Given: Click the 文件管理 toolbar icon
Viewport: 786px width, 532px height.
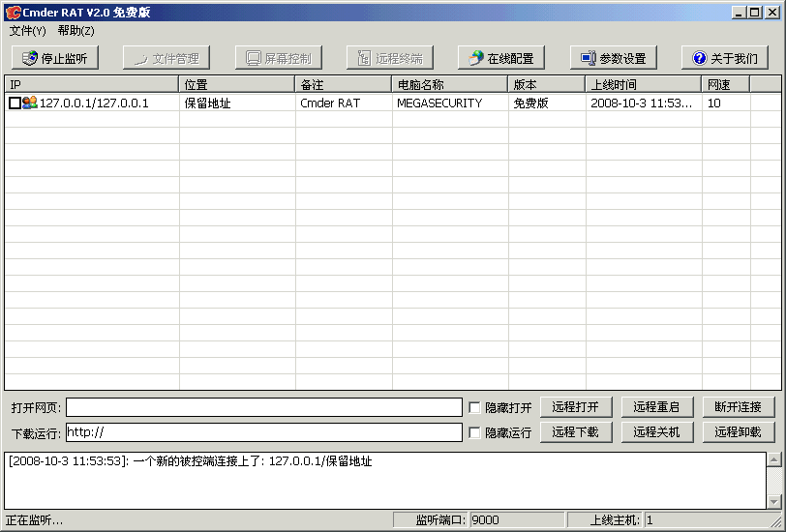Looking at the screenshot, I should pyautogui.click(x=141, y=58).
